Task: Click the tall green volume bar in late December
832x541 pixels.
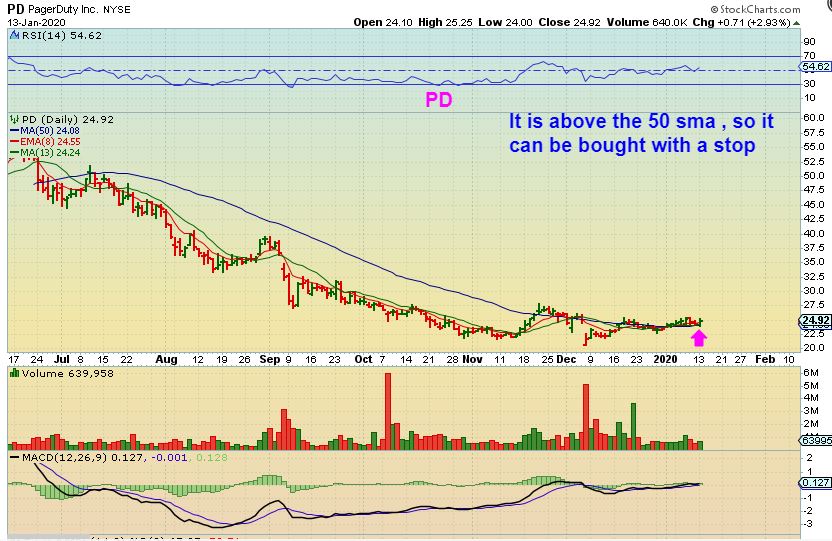Action: pyautogui.click(x=633, y=426)
